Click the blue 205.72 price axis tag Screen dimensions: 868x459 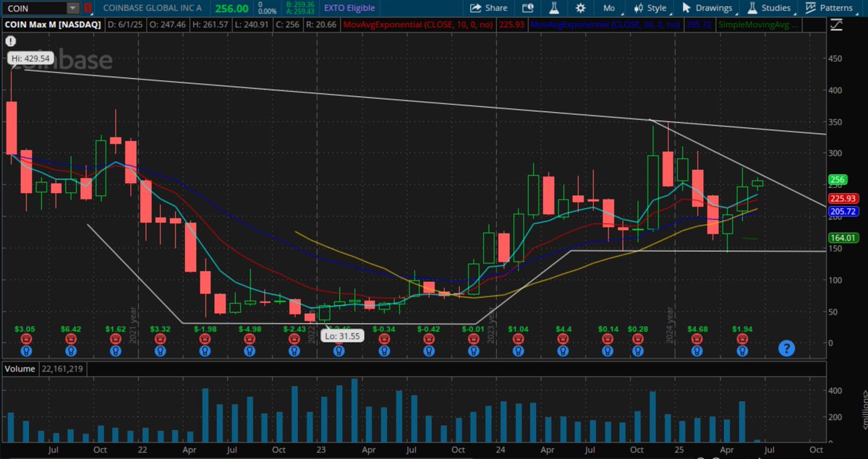(x=843, y=211)
